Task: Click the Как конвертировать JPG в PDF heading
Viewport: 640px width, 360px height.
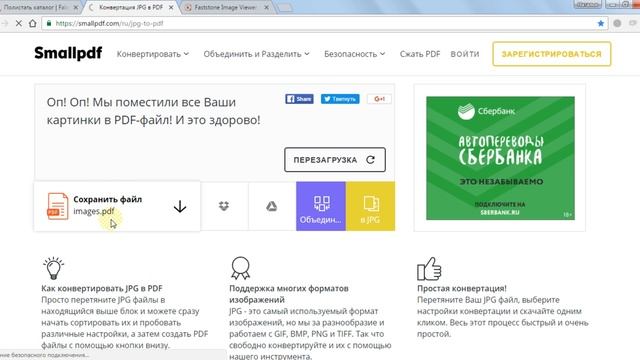Action: (102, 288)
